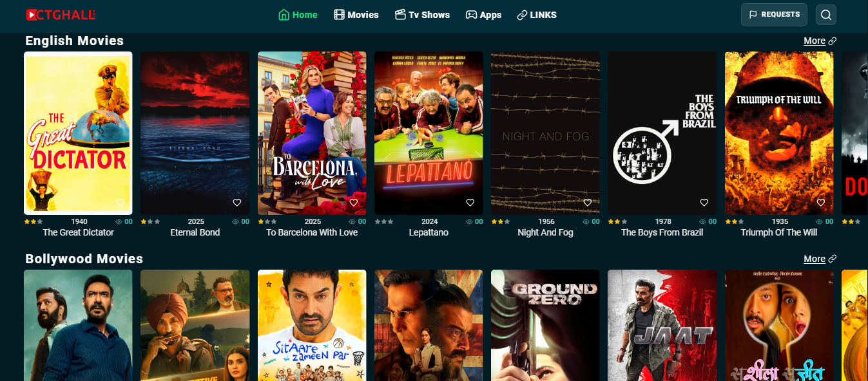Click year 1978 under The Boys From Brazil
This screenshot has width=868, height=381.
tap(663, 221)
